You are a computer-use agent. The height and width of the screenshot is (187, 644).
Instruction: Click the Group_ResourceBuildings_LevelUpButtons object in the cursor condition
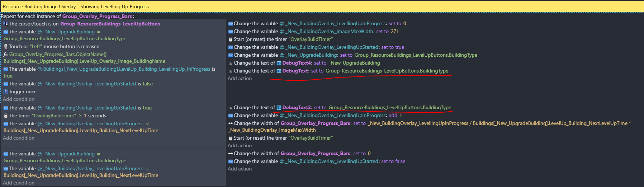click(x=110, y=24)
